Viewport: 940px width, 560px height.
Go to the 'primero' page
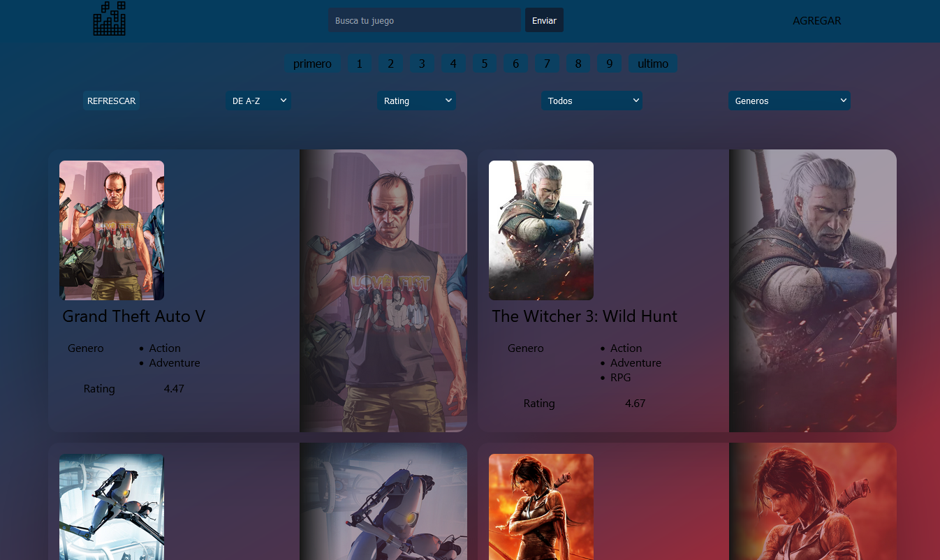coord(312,64)
